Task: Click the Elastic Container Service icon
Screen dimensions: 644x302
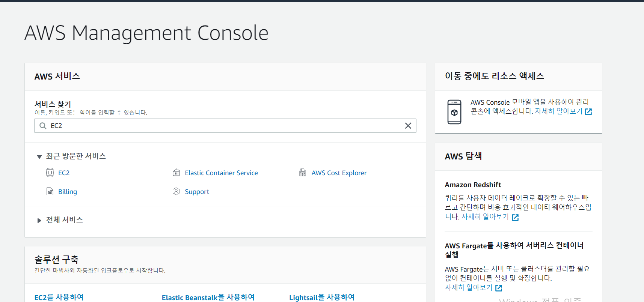Action: 176,173
